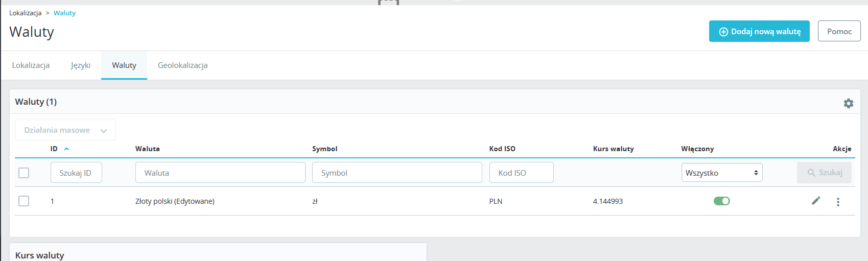Select the checkbox for currency ID 1

click(x=24, y=201)
